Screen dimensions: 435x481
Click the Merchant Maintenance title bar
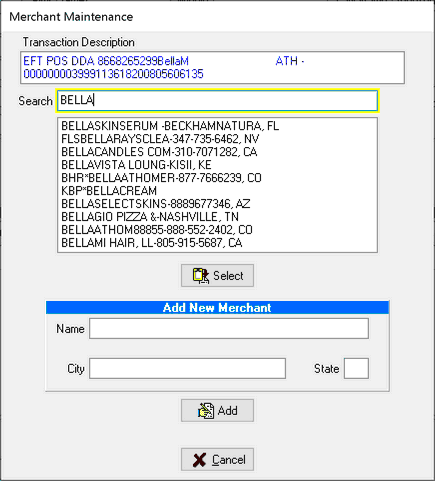217,17
